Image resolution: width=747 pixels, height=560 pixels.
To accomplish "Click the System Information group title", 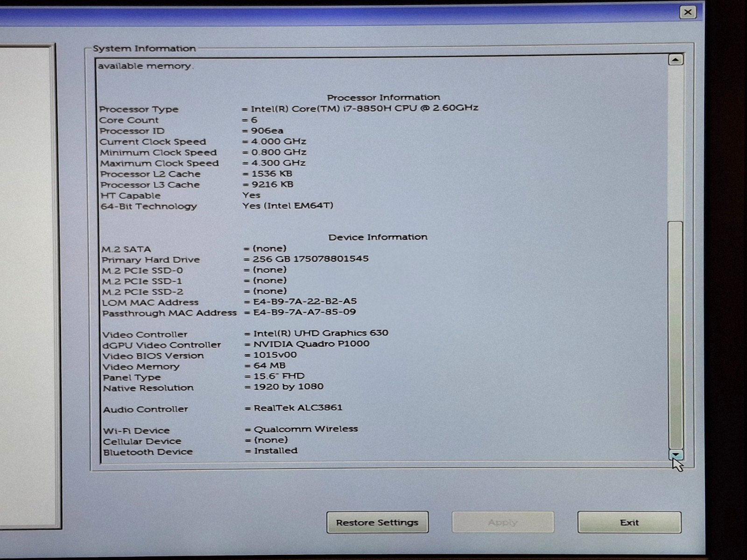I will pos(144,49).
